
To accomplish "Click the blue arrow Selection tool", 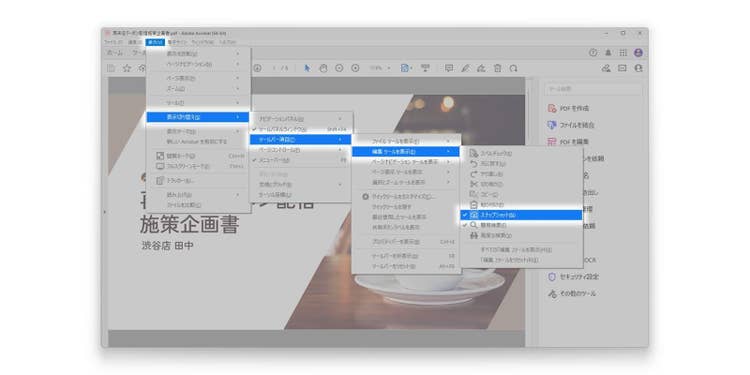I will pyautogui.click(x=307, y=68).
